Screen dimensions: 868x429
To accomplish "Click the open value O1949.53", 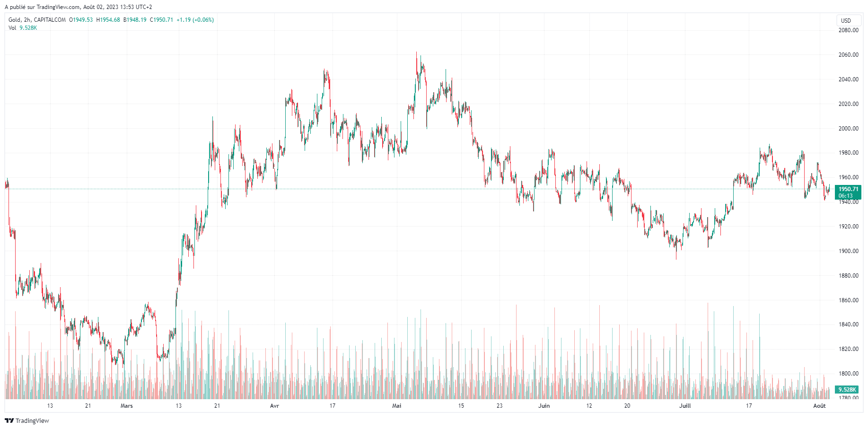I will (81, 20).
